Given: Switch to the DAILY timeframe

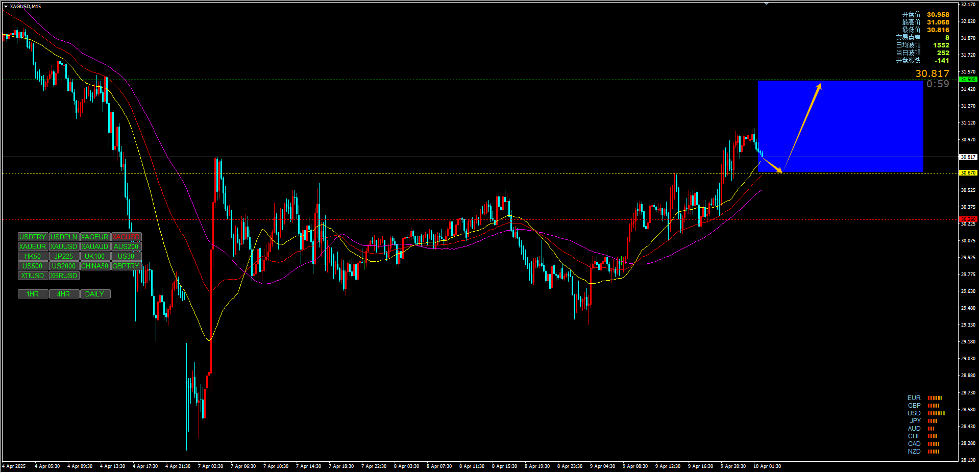Looking at the screenshot, I should point(95,294).
